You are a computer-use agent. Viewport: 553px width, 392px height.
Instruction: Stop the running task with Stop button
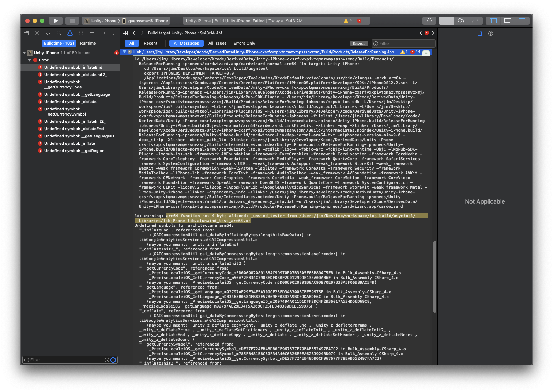72,21
